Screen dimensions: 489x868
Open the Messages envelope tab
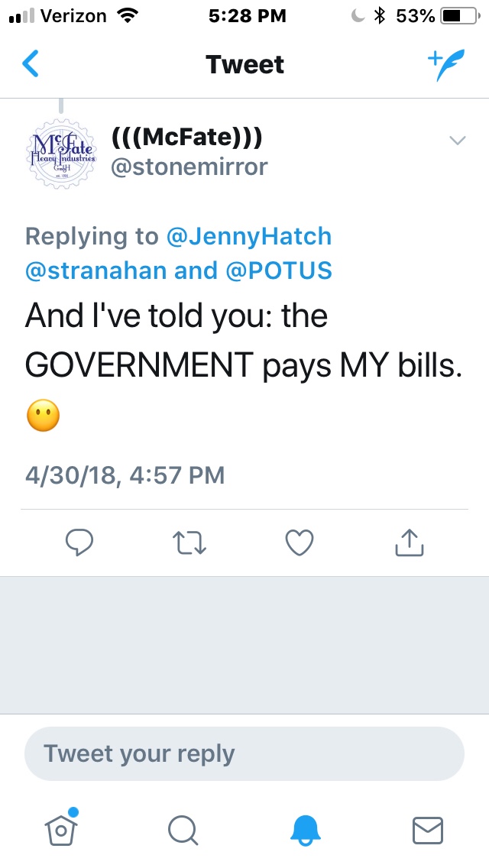[428, 829]
